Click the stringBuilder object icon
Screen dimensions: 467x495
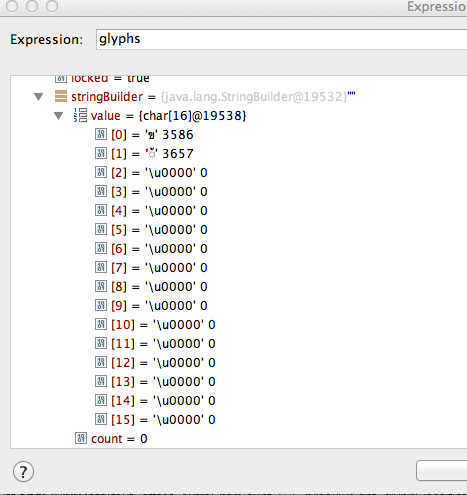(x=61, y=96)
